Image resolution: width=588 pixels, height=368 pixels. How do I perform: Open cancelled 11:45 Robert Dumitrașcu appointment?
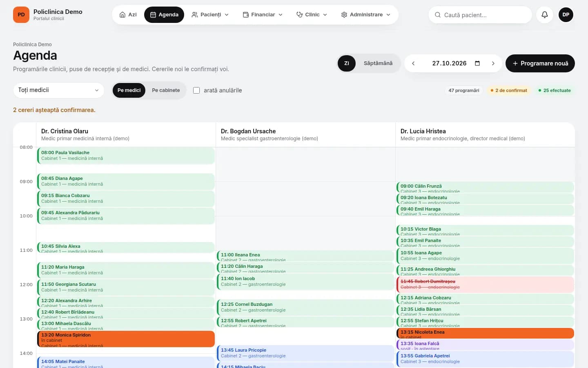485,285
